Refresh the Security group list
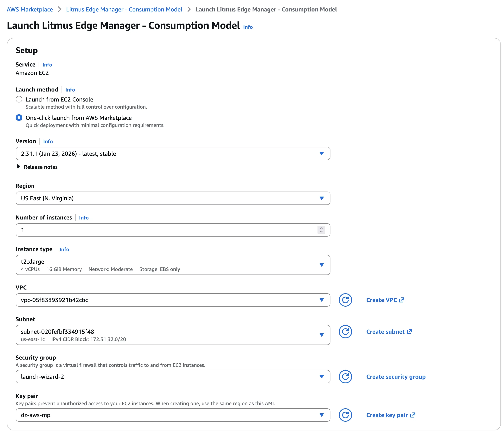 345,377
